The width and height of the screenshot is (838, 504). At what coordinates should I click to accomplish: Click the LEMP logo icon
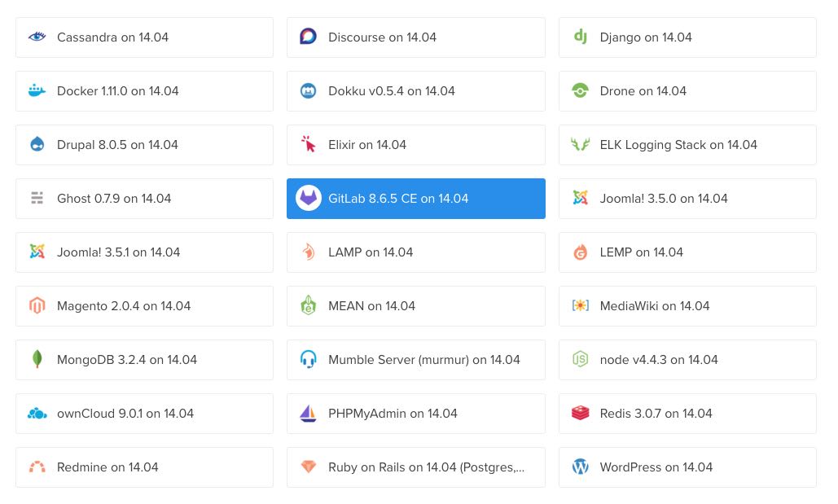click(580, 252)
